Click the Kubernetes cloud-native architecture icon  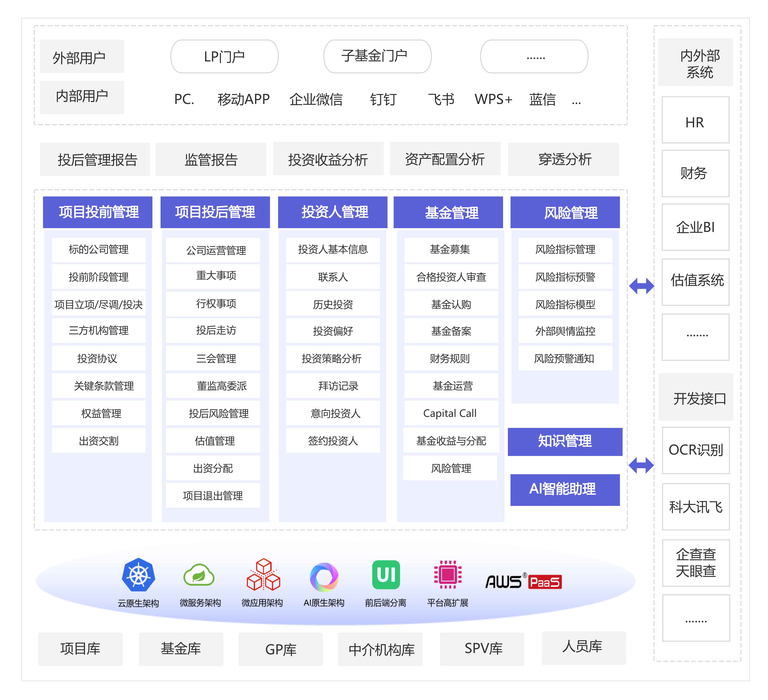point(138,575)
